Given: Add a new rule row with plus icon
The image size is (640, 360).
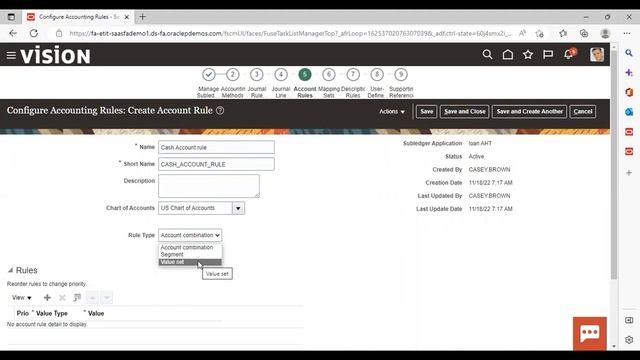Looking at the screenshot, I should (47, 298).
